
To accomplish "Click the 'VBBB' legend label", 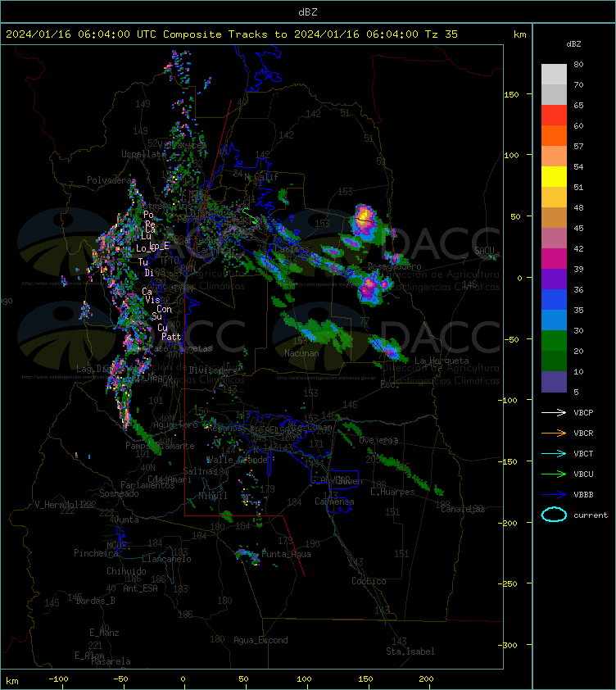I will click(x=583, y=495).
